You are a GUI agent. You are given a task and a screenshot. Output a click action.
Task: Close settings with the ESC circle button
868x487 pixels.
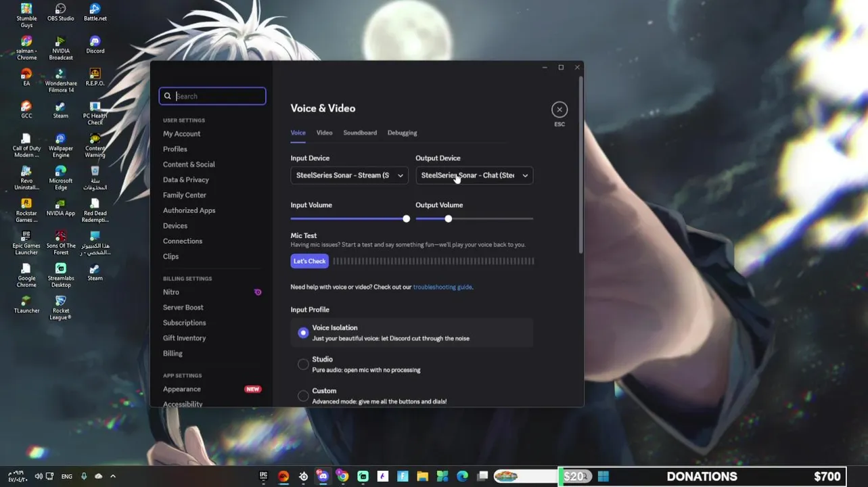559,110
